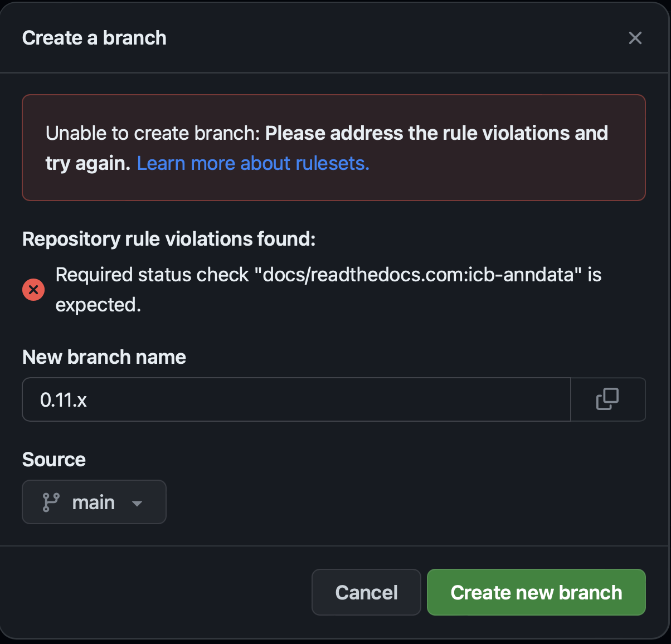
Task: Click Create new branch
Action: click(x=536, y=592)
